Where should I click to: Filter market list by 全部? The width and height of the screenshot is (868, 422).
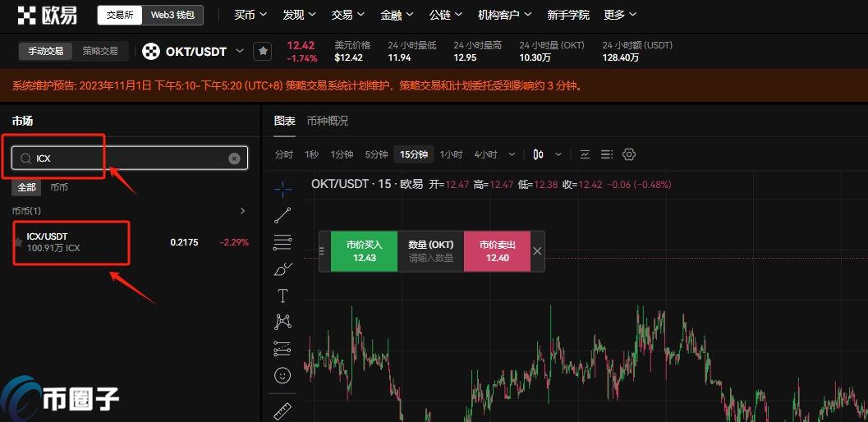[26, 187]
